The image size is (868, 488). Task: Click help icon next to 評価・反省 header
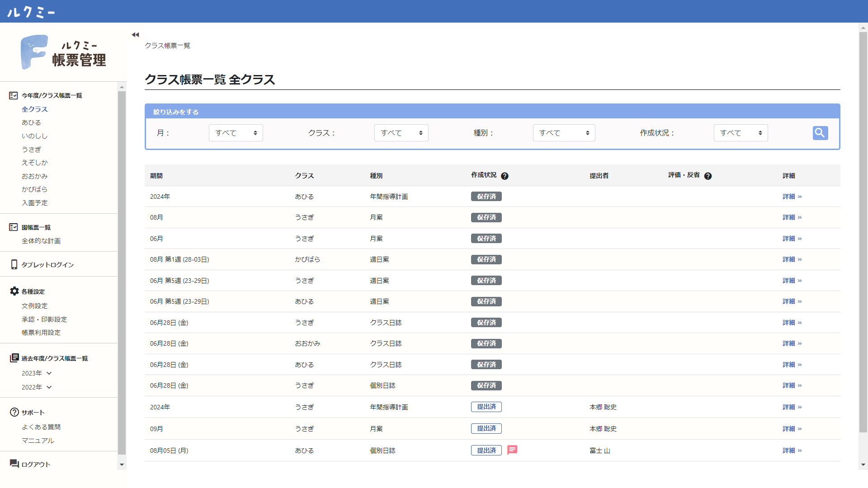pyautogui.click(x=708, y=176)
